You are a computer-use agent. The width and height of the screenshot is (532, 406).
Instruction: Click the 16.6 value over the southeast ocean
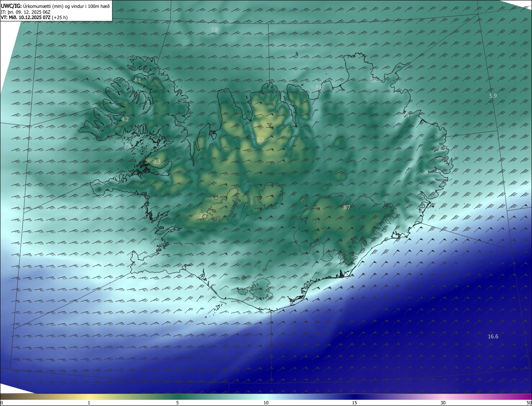[493, 337]
